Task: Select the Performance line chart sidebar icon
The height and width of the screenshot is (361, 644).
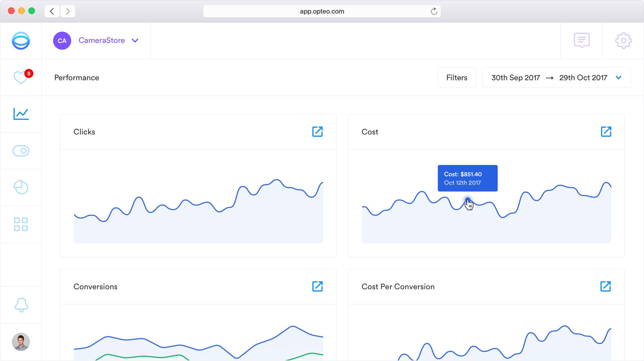Action: (x=21, y=114)
